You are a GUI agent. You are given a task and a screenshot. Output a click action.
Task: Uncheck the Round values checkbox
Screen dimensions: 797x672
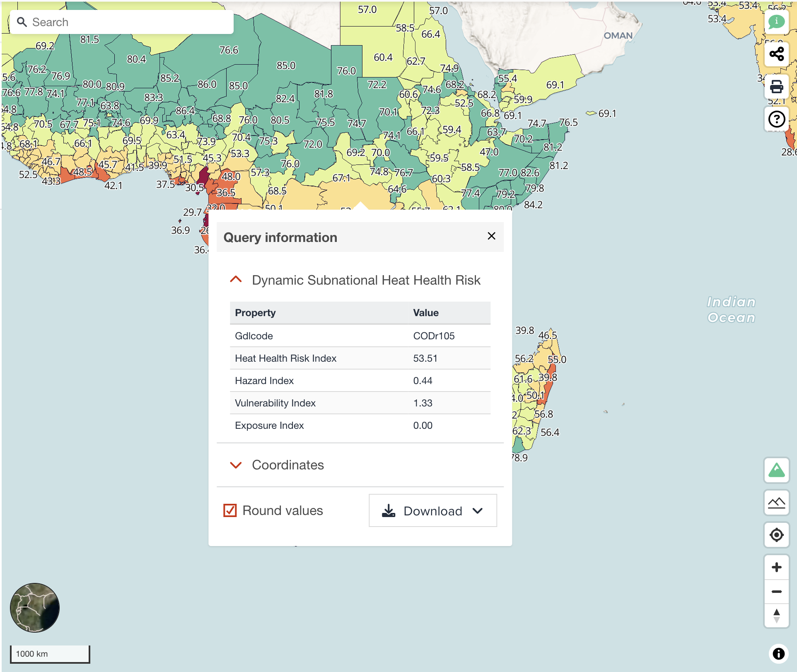point(229,510)
